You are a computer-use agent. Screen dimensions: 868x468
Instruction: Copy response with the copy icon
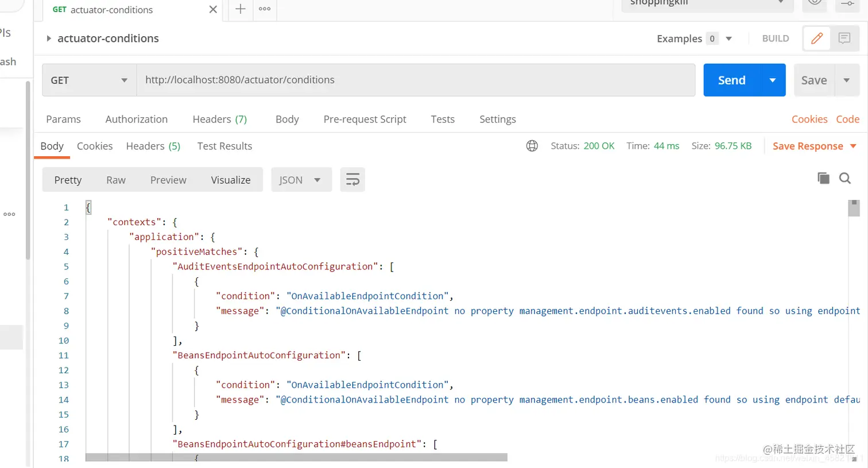pos(823,178)
